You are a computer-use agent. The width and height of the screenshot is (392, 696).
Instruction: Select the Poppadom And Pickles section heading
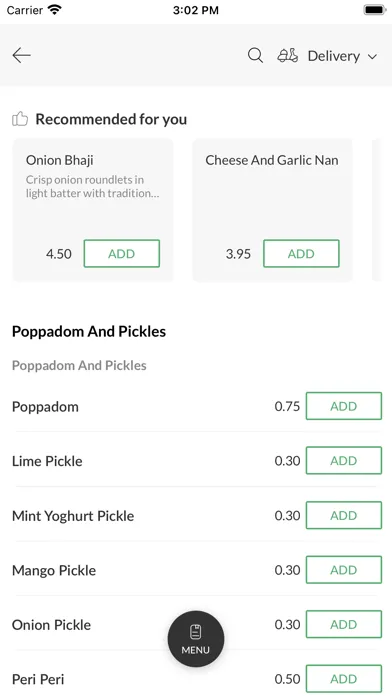point(89,332)
